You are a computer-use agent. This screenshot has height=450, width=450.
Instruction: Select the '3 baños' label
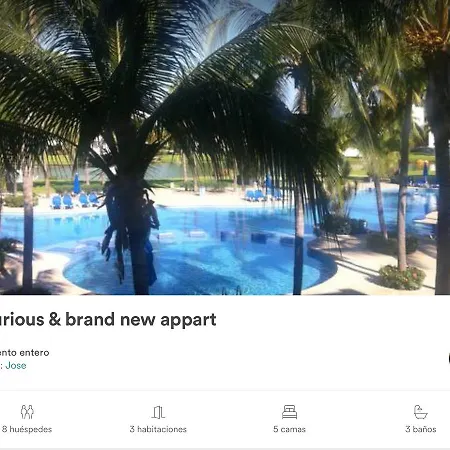421,429
